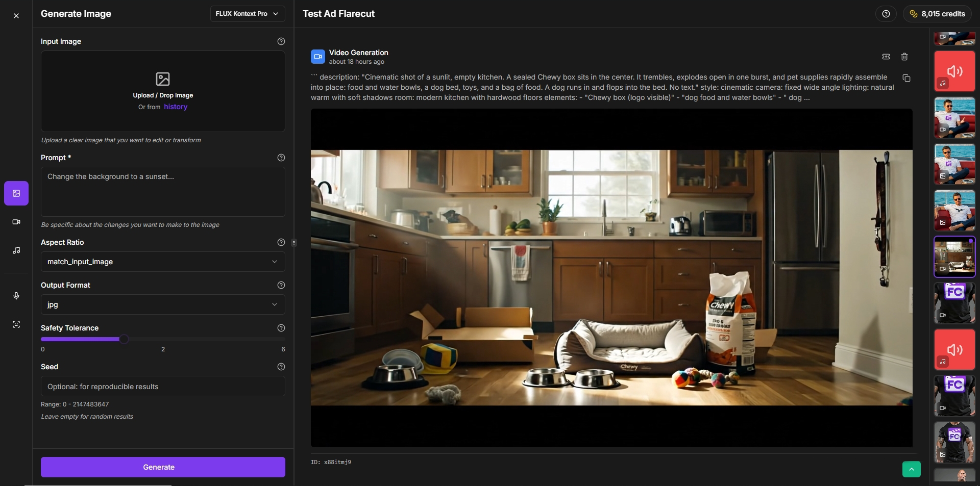Image resolution: width=980 pixels, height=486 pixels.
Task: Delete the Video Generation card with the trash icon
Action: pos(904,57)
